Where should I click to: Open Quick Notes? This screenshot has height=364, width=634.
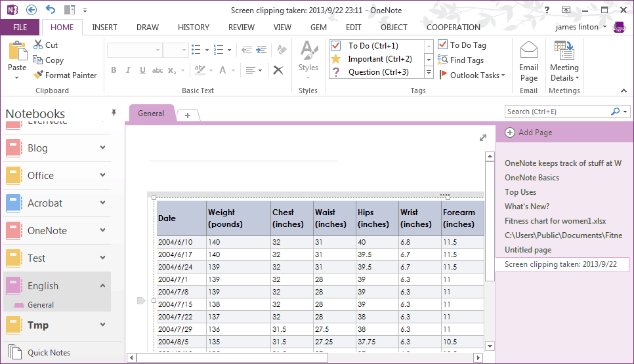[x=39, y=352]
